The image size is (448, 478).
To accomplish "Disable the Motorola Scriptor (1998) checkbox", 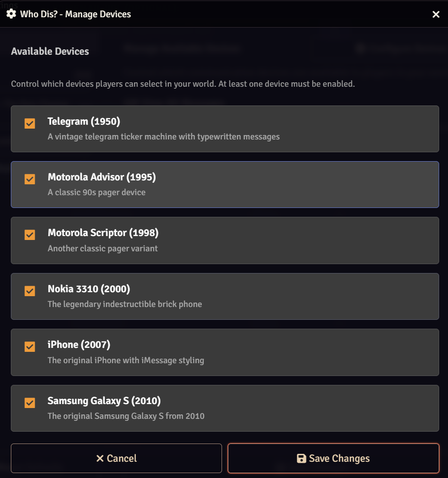I will coord(30,235).
